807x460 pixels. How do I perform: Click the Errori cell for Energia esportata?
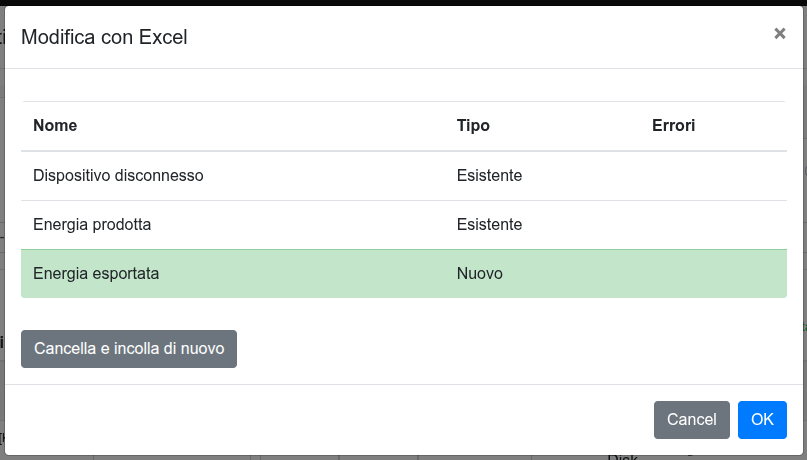pyautogui.click(x=712, y=273)
